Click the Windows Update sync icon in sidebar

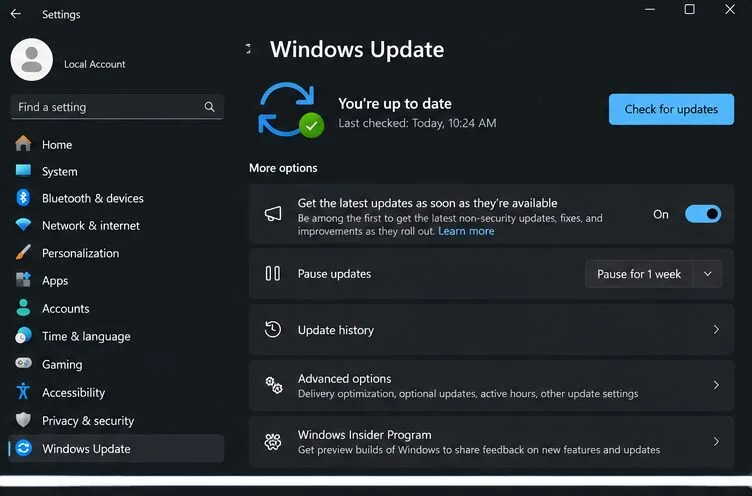24,448
